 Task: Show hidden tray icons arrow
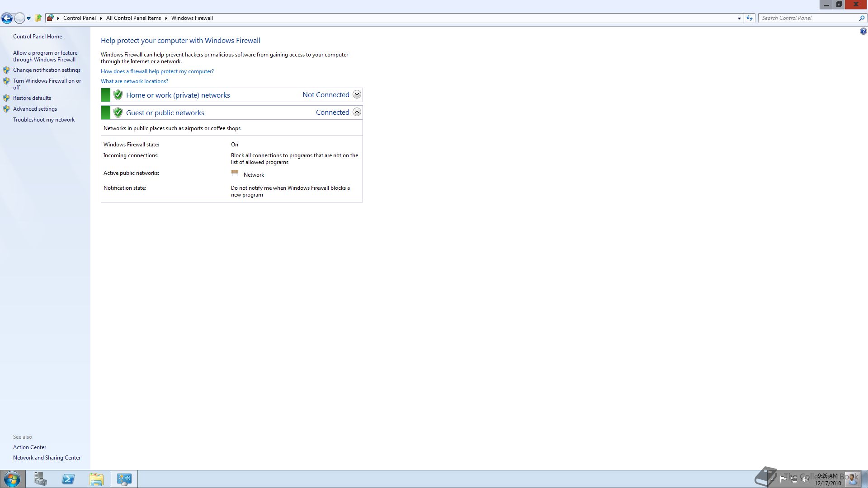tap(772, 479)
